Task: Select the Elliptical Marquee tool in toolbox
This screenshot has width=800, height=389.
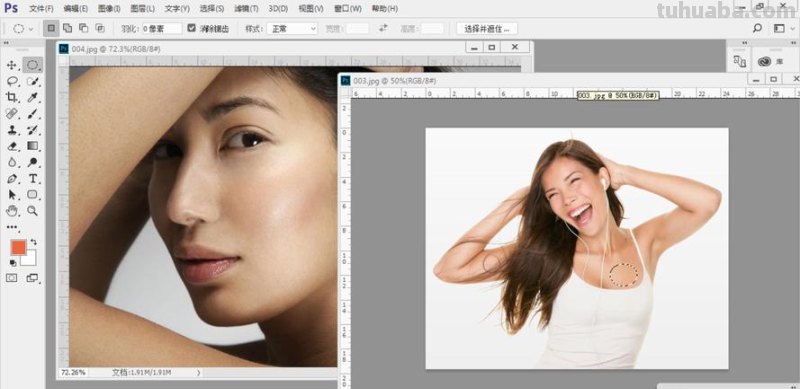Action: point(33,65)
